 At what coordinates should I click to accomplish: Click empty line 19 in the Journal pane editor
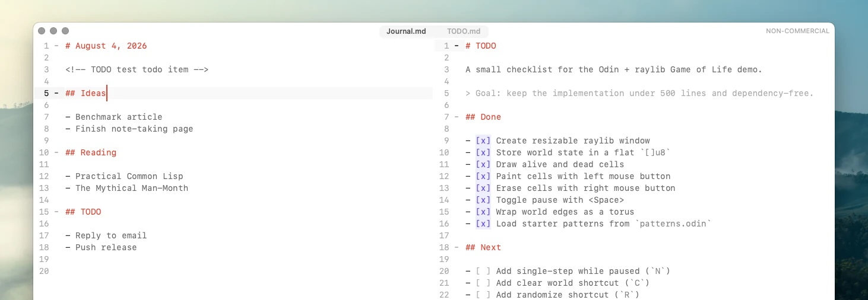248,259
